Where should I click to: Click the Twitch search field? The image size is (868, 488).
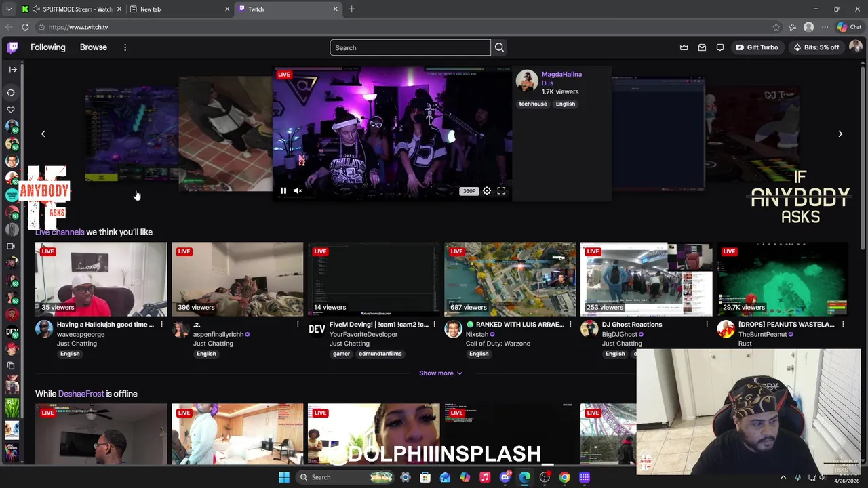410,47
